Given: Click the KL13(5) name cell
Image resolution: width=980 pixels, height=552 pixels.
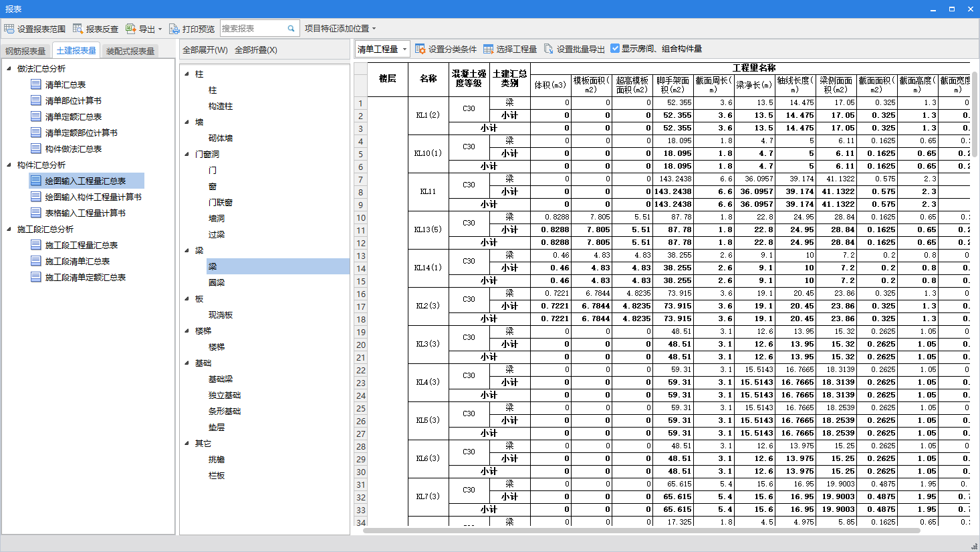Looking at the screenshot, I should pyautogui.click(x=428, y=229).
